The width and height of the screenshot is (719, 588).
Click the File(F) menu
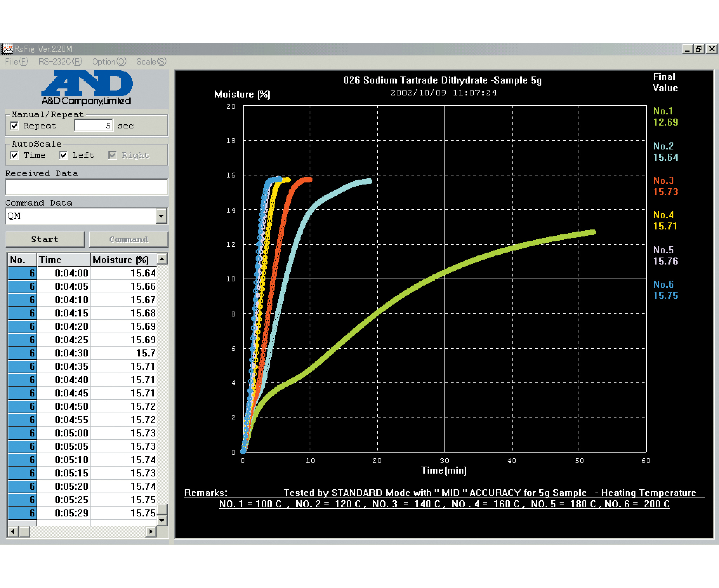[17, 62]
